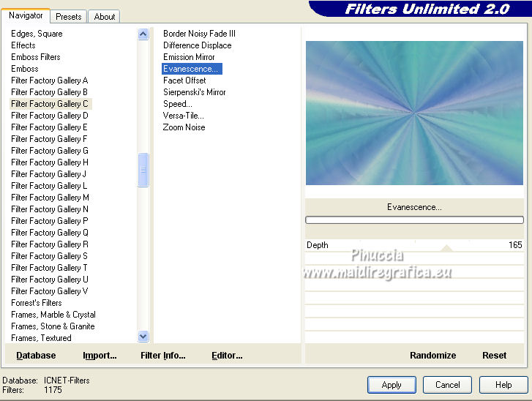Select Filter Factory Gallery T

pyautogui.click(x=50, y=268)
